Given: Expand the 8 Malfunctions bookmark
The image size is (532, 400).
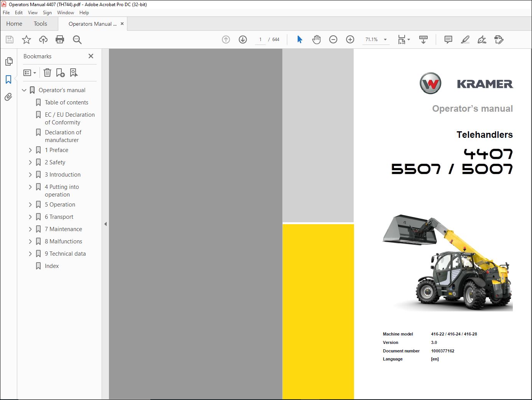Looking at the screenshot, I should coord(30,241).
